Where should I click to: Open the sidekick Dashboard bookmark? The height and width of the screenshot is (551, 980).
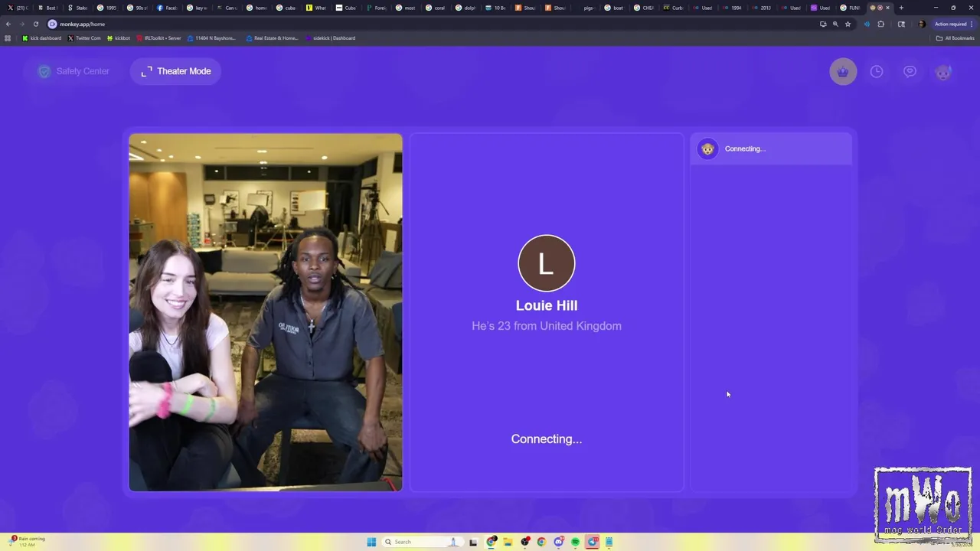[330, 38]
